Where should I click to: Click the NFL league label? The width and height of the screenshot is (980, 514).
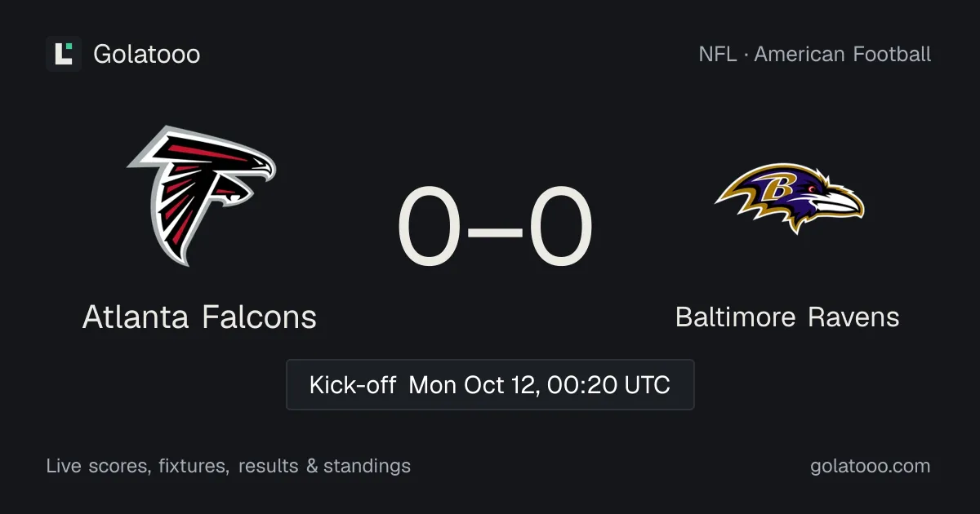click(x=716, y=55)
